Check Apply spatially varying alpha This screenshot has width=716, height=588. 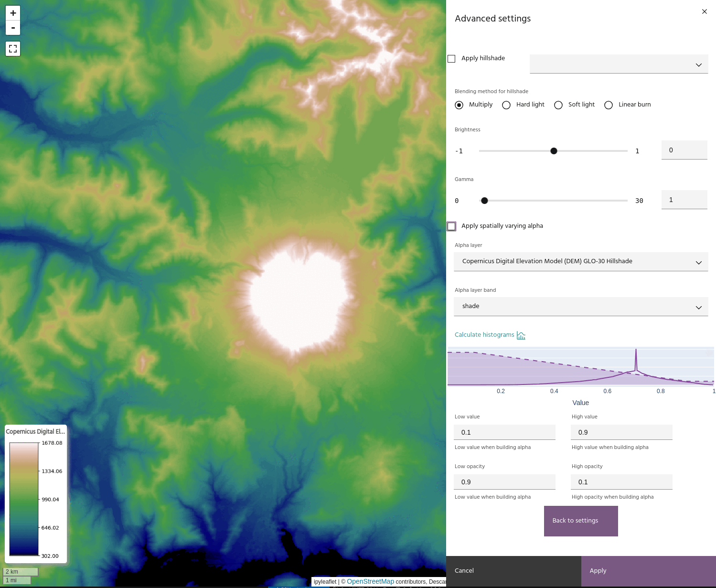(x=451, y=226)
